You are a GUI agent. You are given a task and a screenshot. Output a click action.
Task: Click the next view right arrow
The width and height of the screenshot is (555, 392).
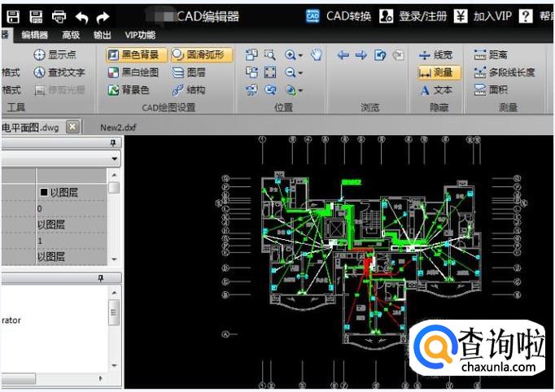click(361, 54)
